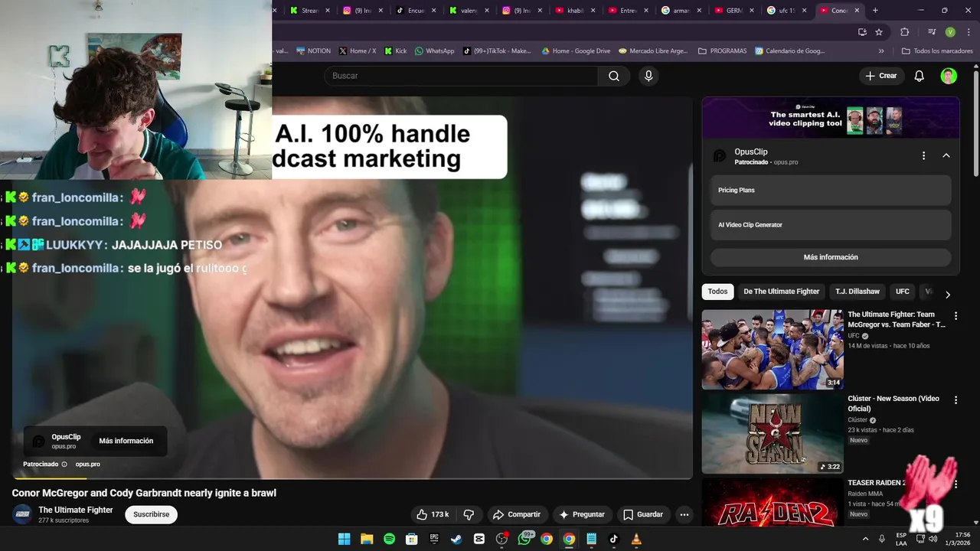The image size is (980, 551).
Task: Subscribe with the Suscribirse button
Action: pos(151,514)
